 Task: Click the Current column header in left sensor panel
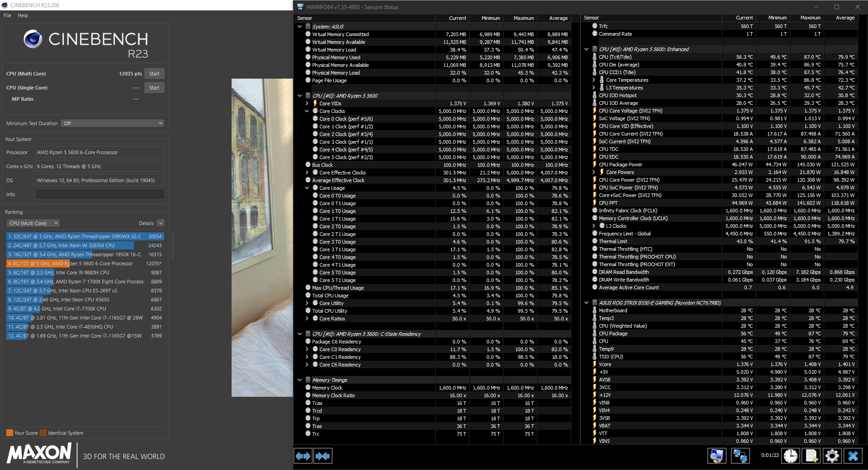pyautogui.click(x=457, y=18)
